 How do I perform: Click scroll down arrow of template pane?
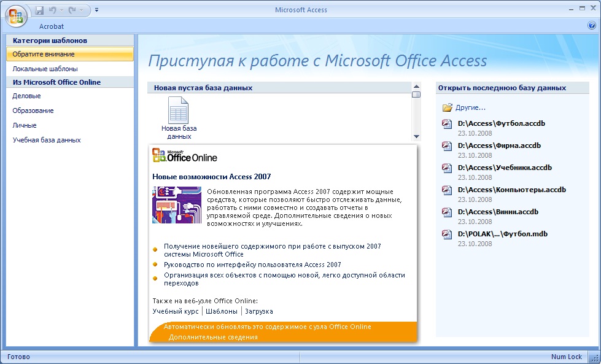click(x=416, y=137)
